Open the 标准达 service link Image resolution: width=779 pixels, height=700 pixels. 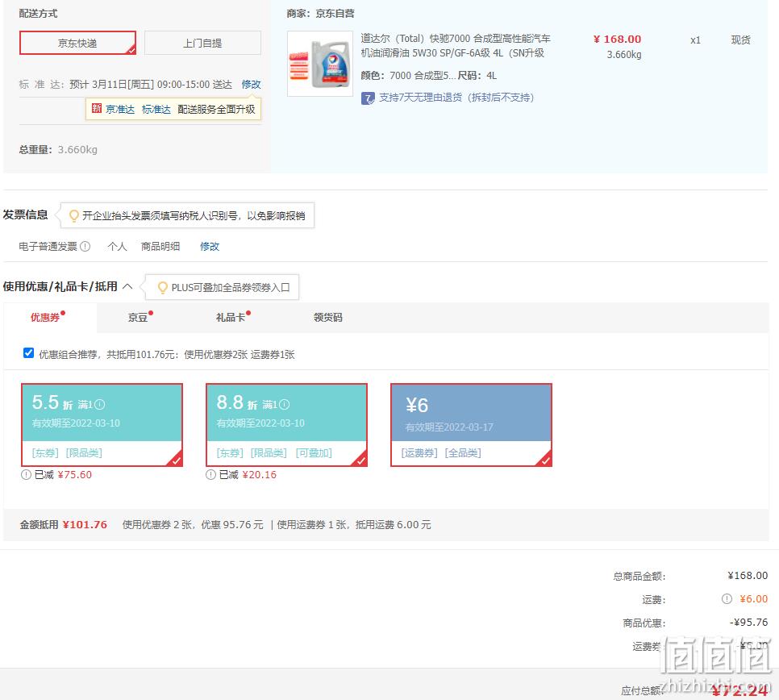point(156,110)
